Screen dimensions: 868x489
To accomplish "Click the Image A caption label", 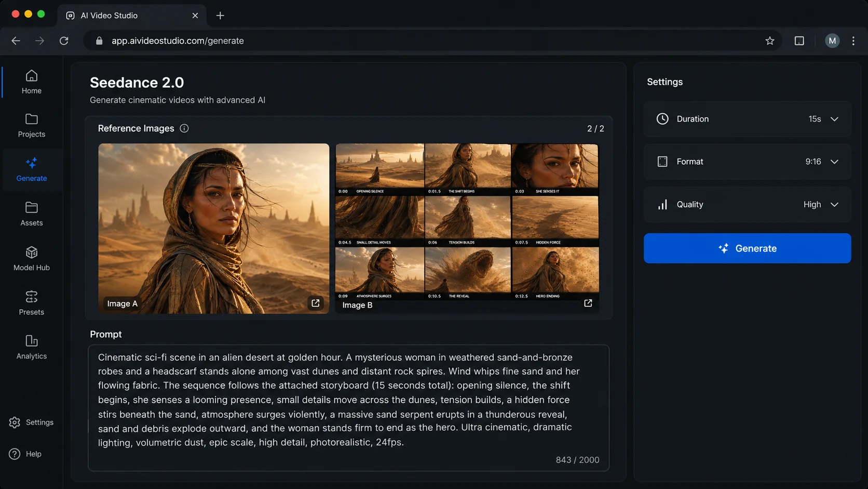I will tap(122, 303).
